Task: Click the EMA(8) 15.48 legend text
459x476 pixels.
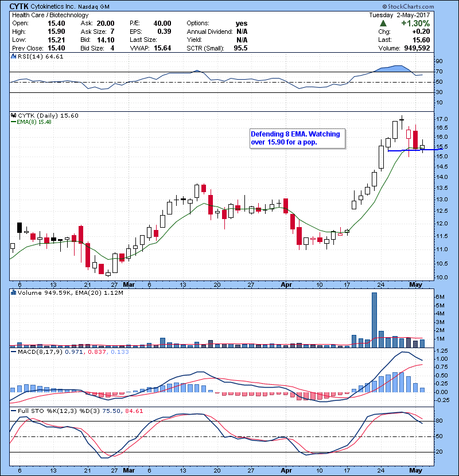Action: [x=34, y=122]
